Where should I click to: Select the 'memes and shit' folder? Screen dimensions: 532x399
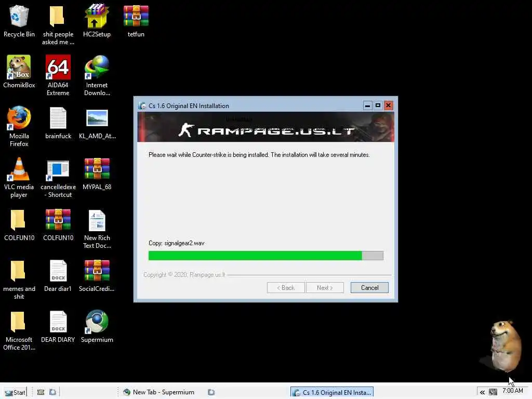point(19,280)
